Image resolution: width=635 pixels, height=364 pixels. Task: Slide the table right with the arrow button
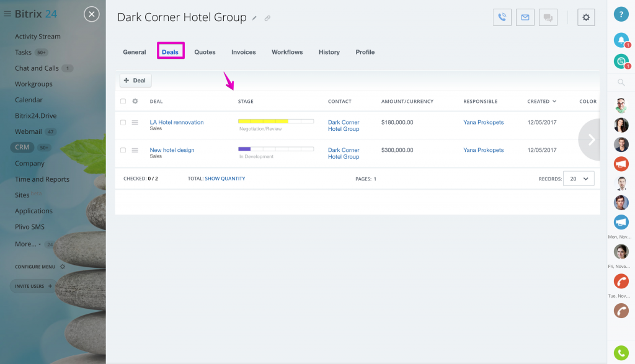point(590,140)
